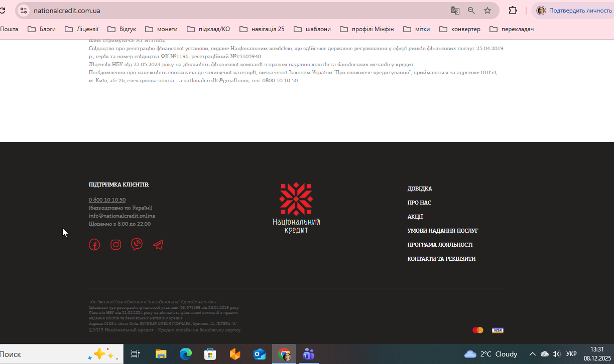Click the Національний кредит footer logo
Viewport: 614px width, 364px height.
tap(296, 208)
